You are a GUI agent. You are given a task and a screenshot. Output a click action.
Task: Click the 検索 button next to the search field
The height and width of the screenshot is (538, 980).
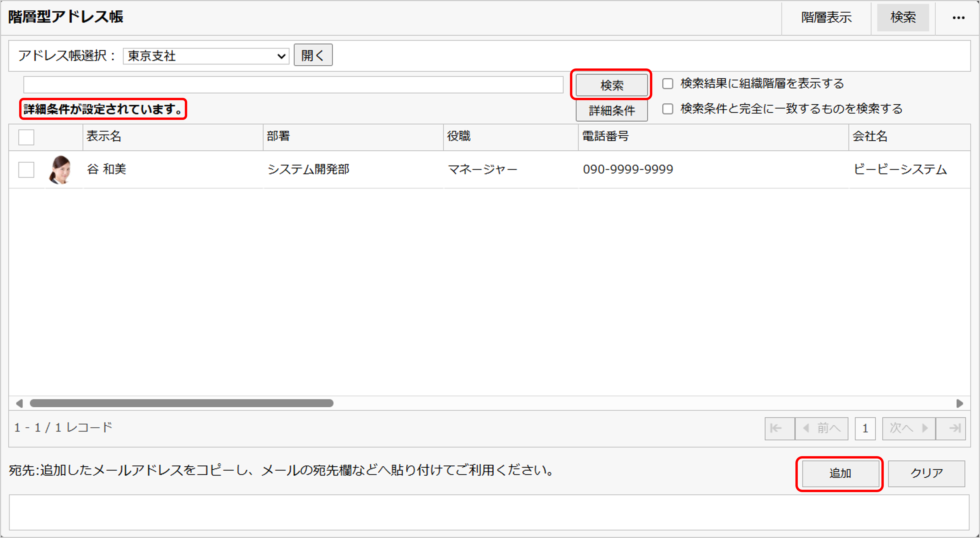click(611, 85)
